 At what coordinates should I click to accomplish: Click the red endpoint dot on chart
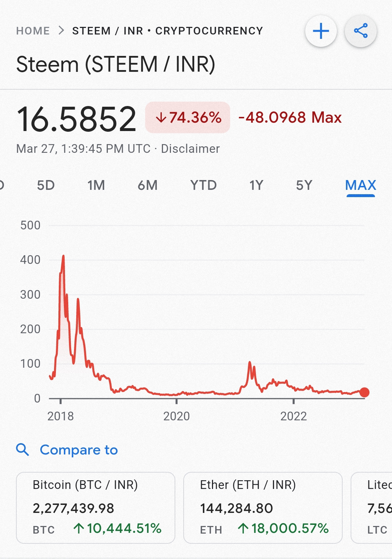(x=364, y=392)
